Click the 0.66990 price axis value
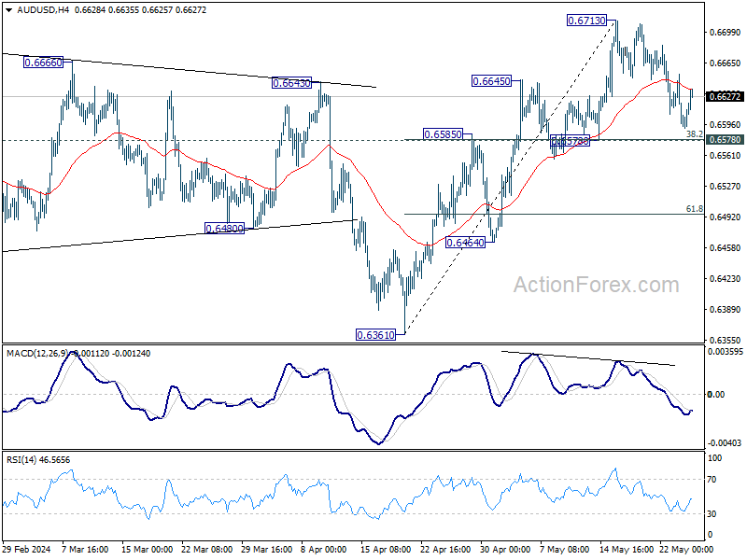 [726, 33]
